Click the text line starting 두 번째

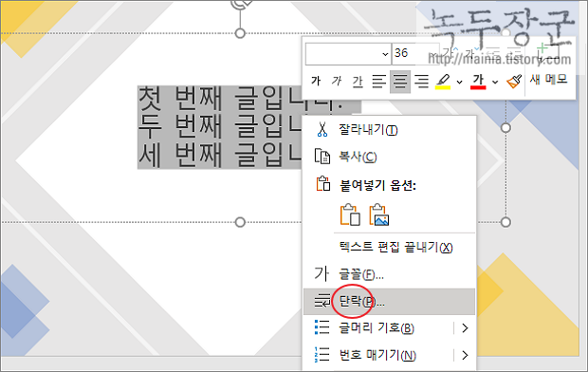coord(219,126)
